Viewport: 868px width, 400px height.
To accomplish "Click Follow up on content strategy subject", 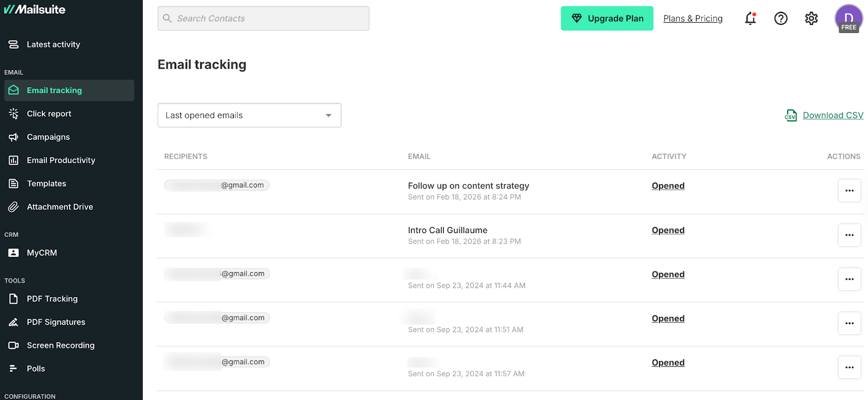I will pyautogui.click(x=468, y=186).
